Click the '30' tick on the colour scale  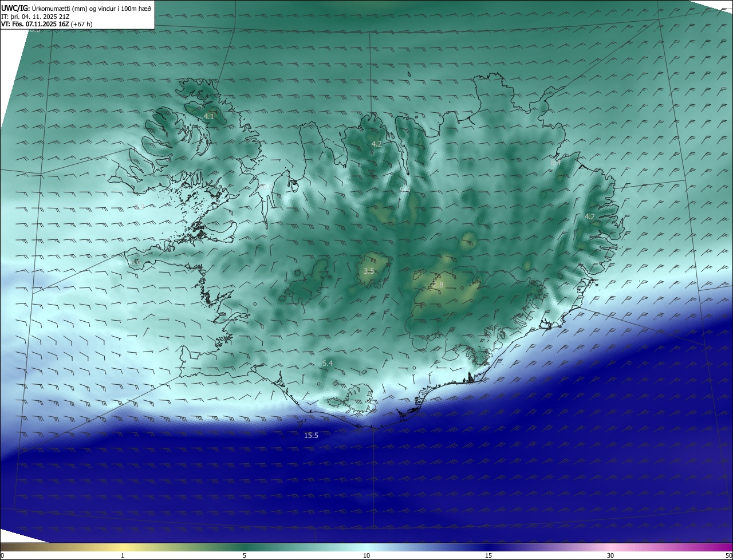(610, 555)
